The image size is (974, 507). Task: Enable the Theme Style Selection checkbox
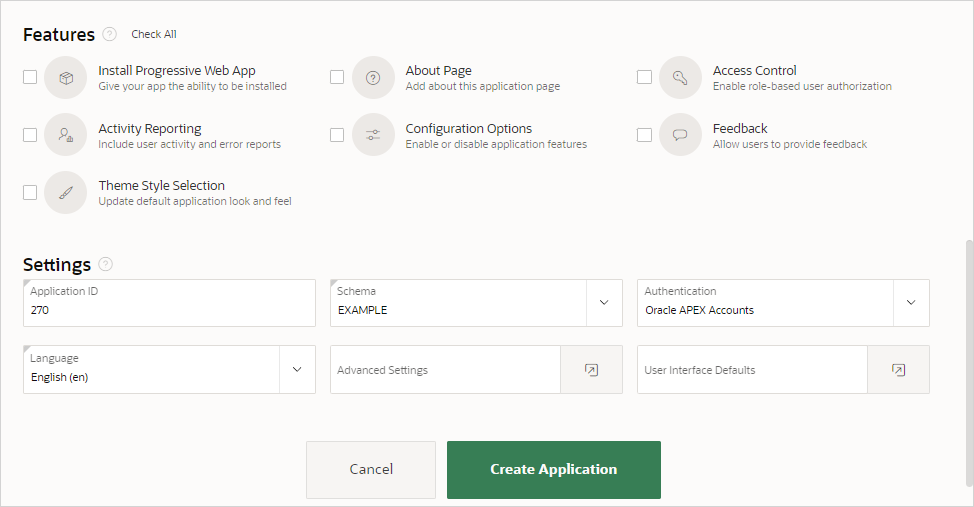point(30,193)
